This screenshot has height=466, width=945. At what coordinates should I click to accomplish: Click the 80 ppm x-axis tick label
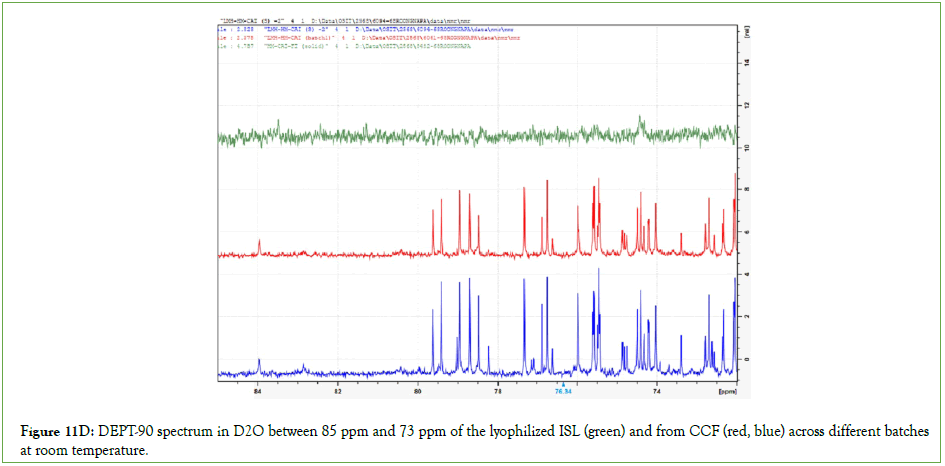[x=418, y=391]
